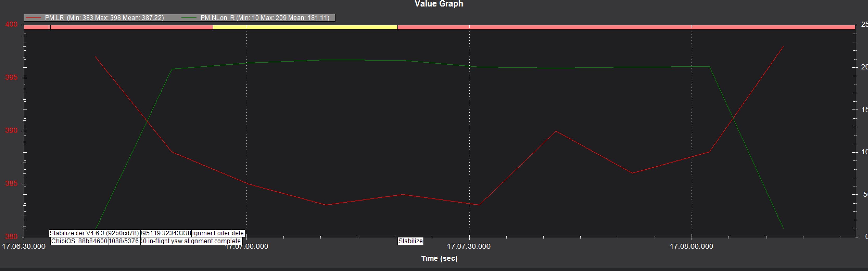Click the Stabilize label near 17:07:20
Image resolution: width=868 pixels, height=271 pixels.
click(x=410, y=241)
